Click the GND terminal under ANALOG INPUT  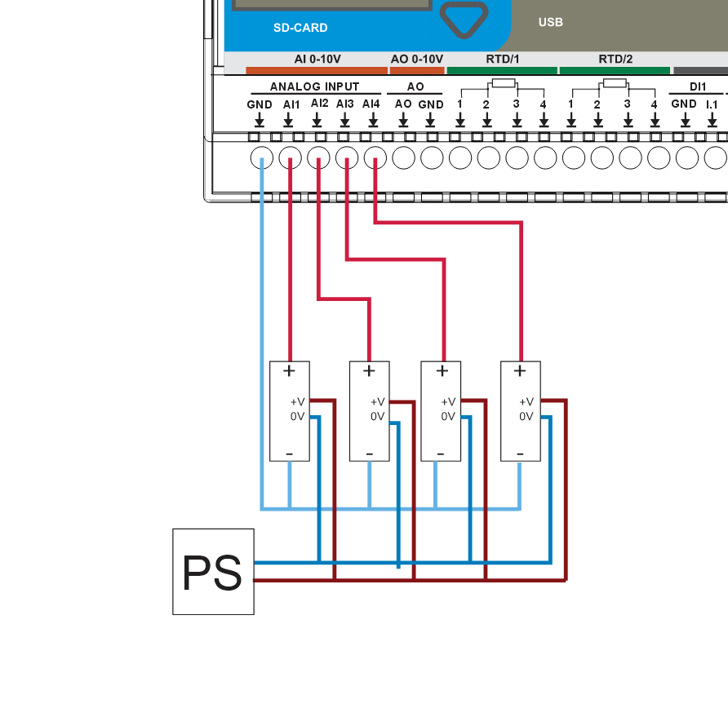click(x=262, y=158)
